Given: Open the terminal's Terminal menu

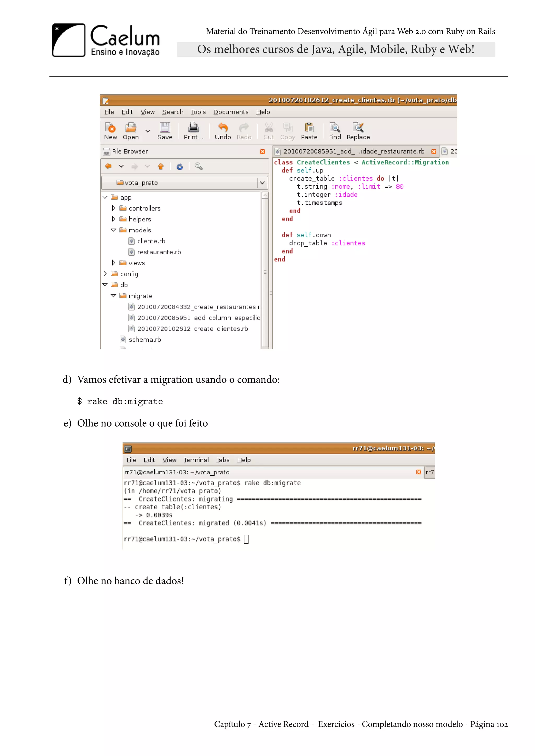Looking at the screenshot, I should [196, 460].
